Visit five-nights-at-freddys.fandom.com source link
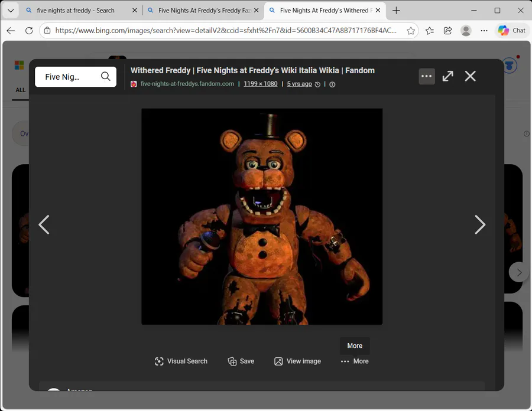 187,84
